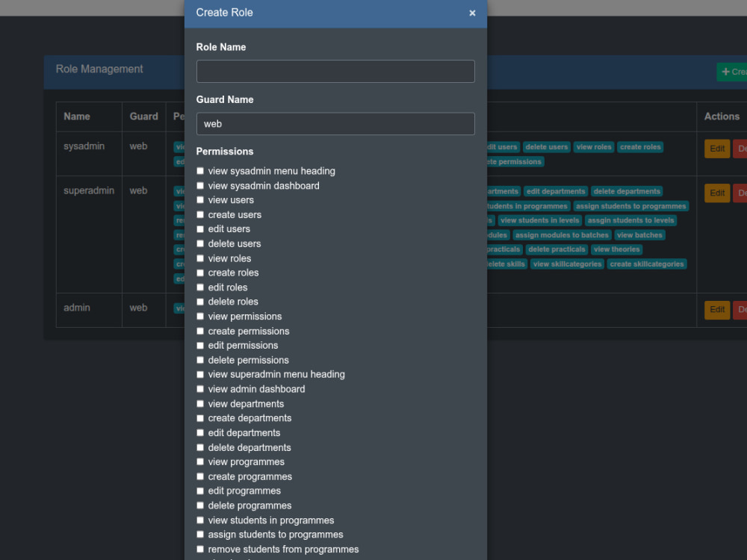Tick the 'create users' checkbox

point(200,215)
